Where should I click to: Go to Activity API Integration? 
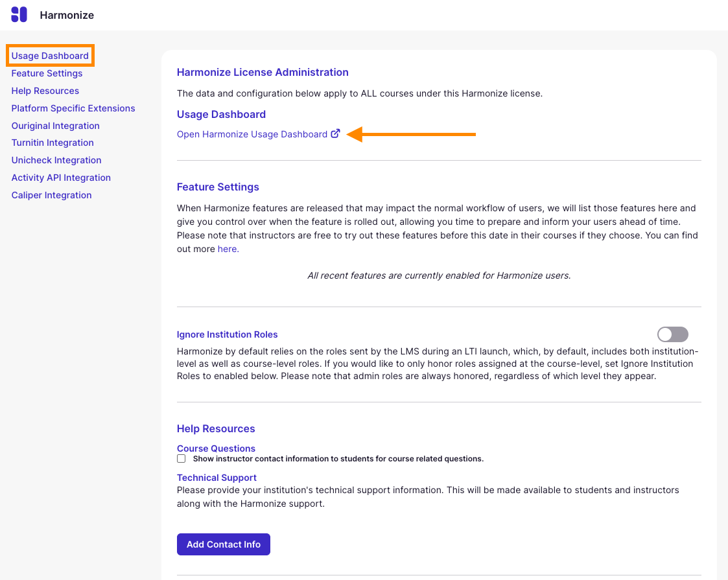(x=61, y=178)
